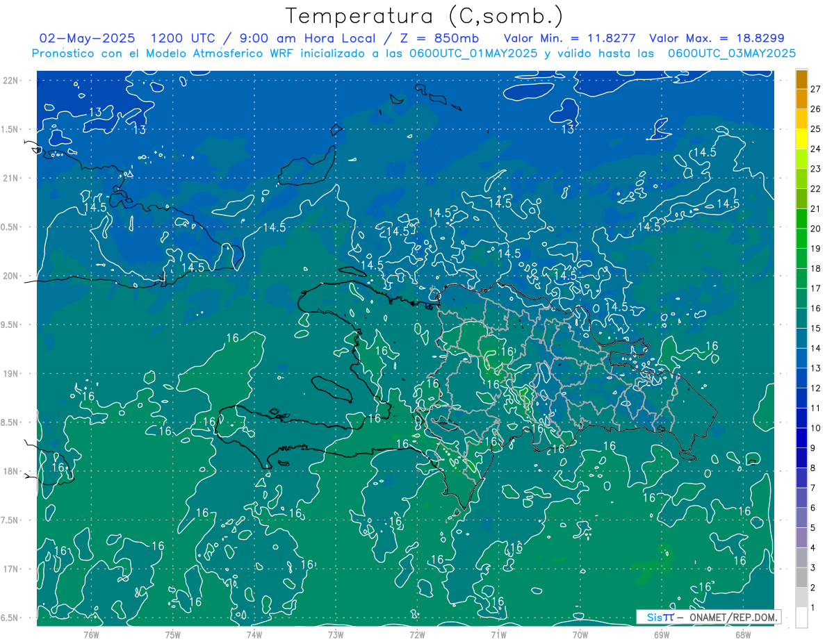Select the date text '02-May-2025'

coord(87,38)
